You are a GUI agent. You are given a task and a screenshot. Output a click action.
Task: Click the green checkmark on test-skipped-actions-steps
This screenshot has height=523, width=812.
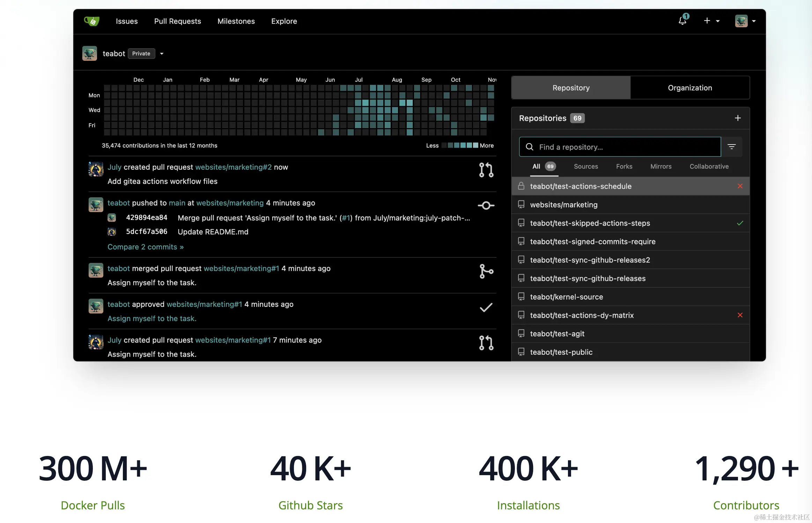(x=740, y=223)
